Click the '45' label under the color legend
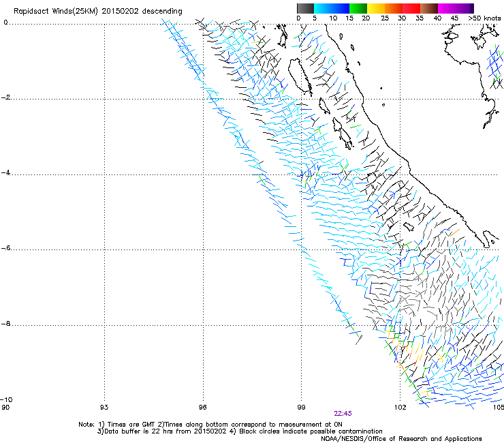The height and width of the screenshot is (443, 504). tap(454, 18)
